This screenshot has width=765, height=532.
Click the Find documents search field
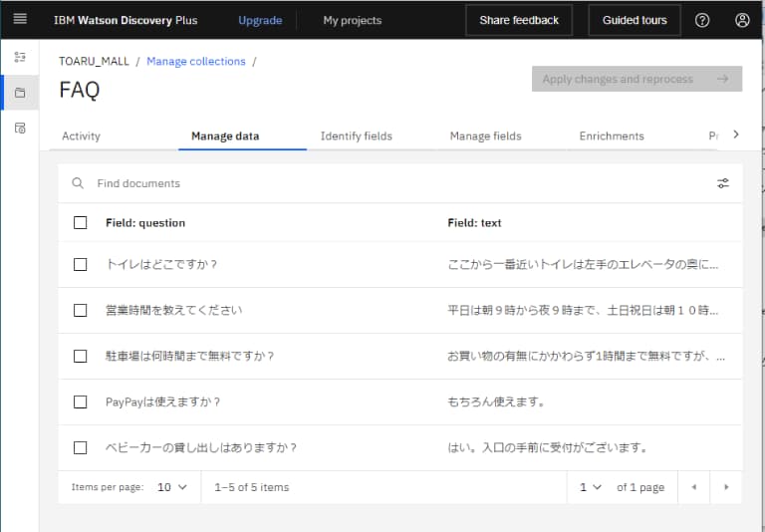(398, 183)
